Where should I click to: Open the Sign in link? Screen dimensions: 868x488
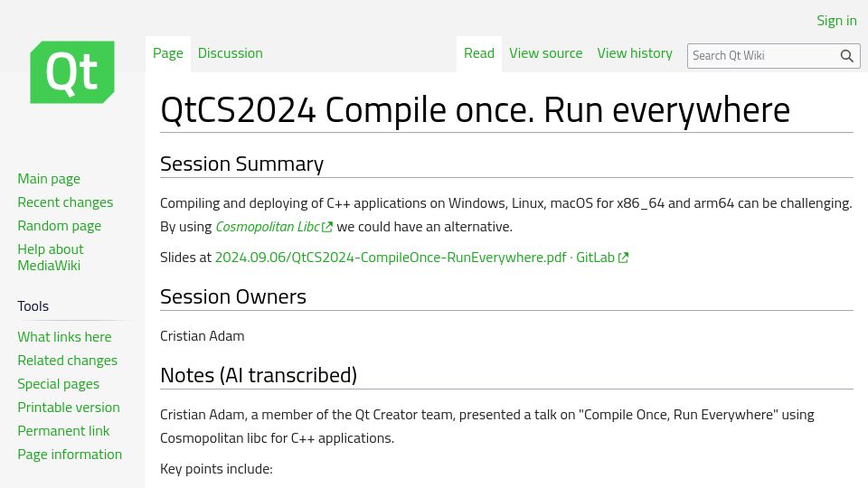836,21
